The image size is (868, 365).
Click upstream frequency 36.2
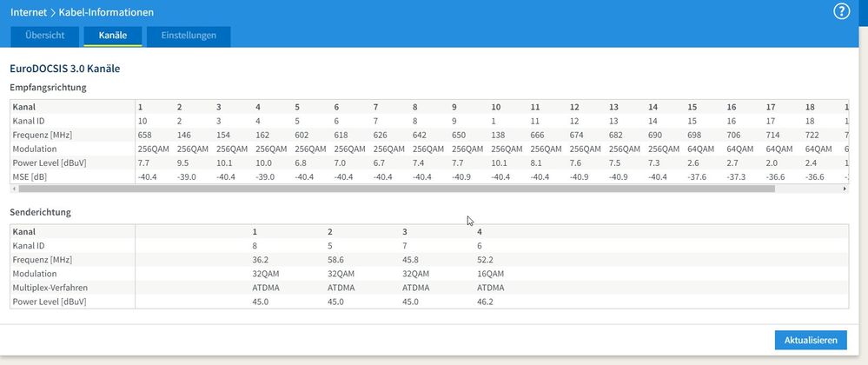coord(260,259)
